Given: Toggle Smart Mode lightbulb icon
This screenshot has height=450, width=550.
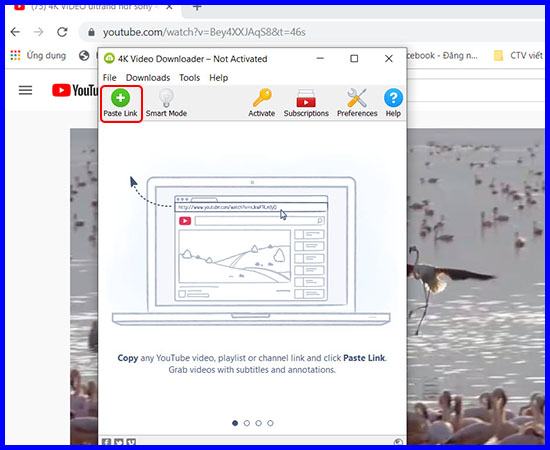Looking at the screenshot, I should tap(166, 98).
